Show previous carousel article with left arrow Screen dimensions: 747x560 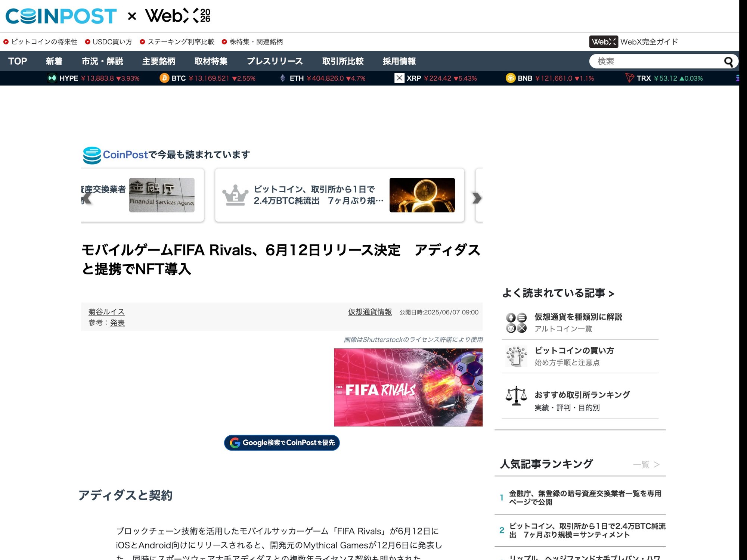click(x=87, y=198)
